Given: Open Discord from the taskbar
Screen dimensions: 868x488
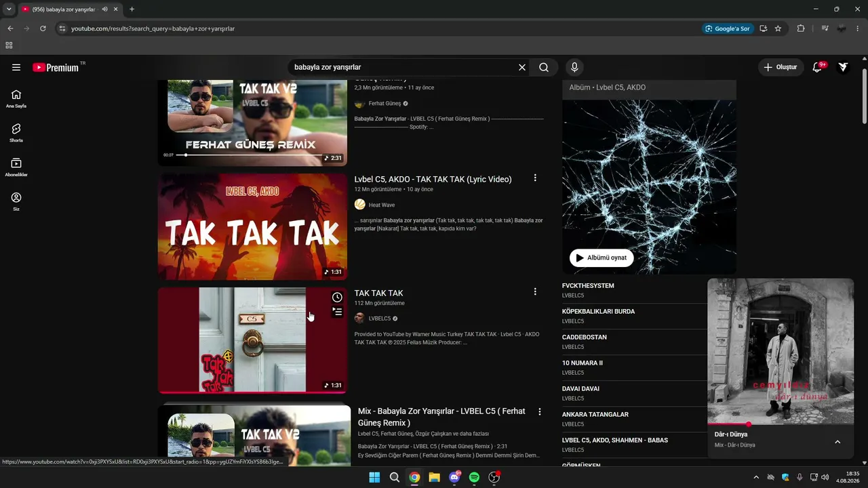Looking at the screenshot, I should click(x=454, y=477).
